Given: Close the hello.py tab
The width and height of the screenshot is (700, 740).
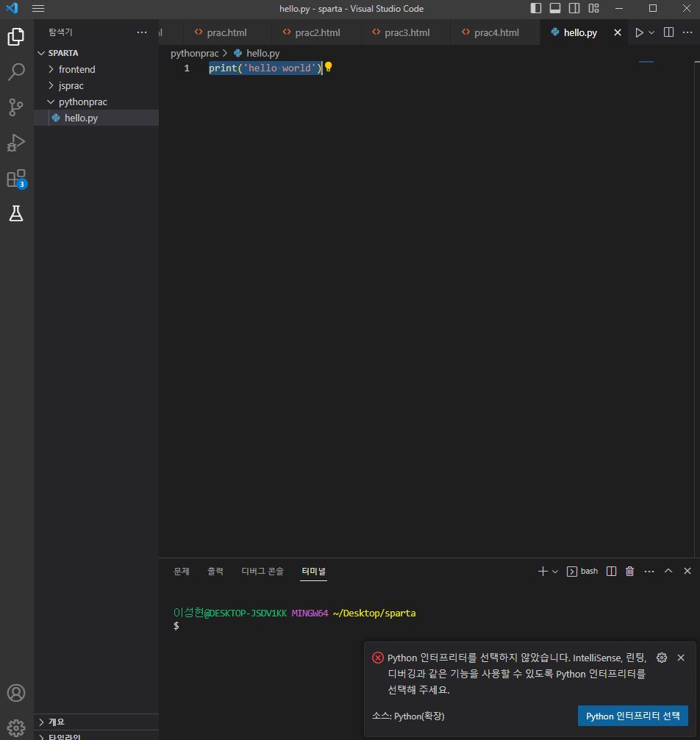Looking at the screenshot, I should pos(618,32).
